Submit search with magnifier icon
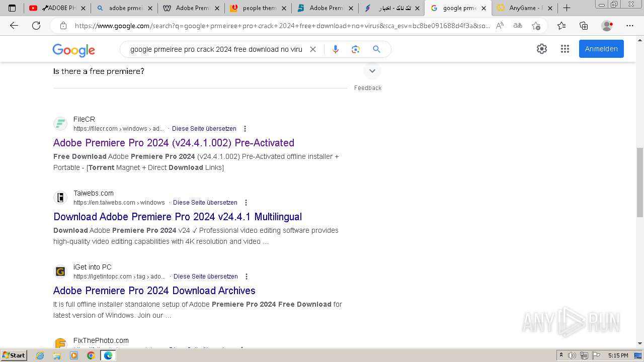 tap(376, 49)
